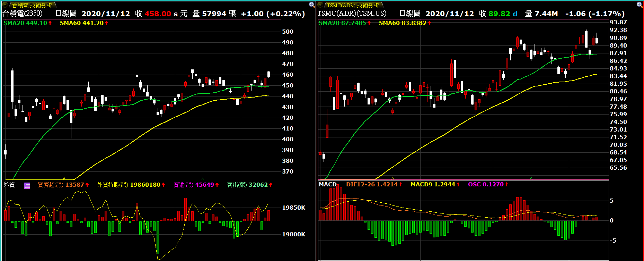Viewport: 644px width, 261px height.
Task: Click the 賣出(張) 32062 value
Action: pyautogui.click(x=248, y=185)
